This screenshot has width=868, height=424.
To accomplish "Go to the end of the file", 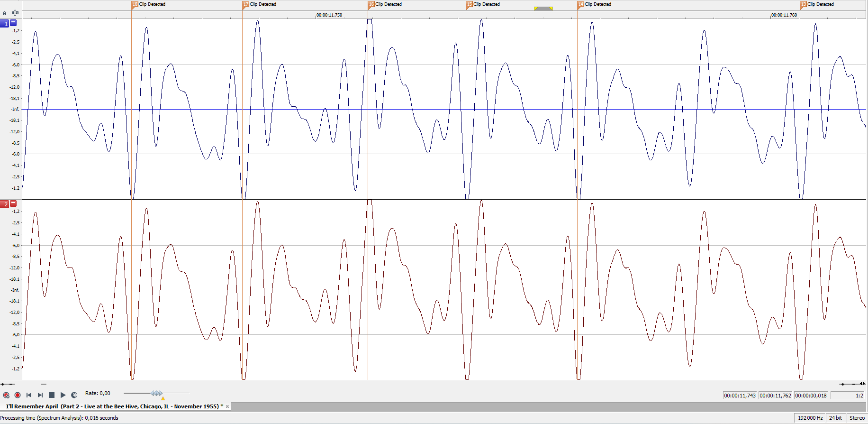I will click(40, 395).
